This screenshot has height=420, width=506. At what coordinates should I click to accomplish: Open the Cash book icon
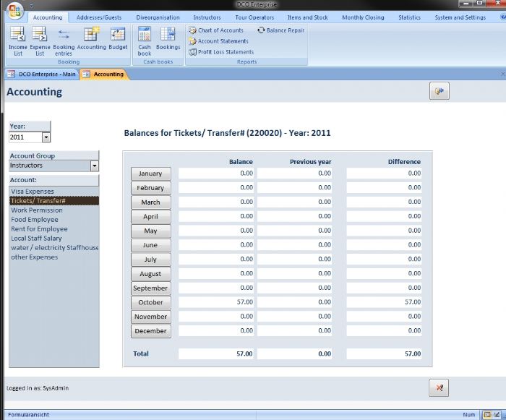point(145,39)
